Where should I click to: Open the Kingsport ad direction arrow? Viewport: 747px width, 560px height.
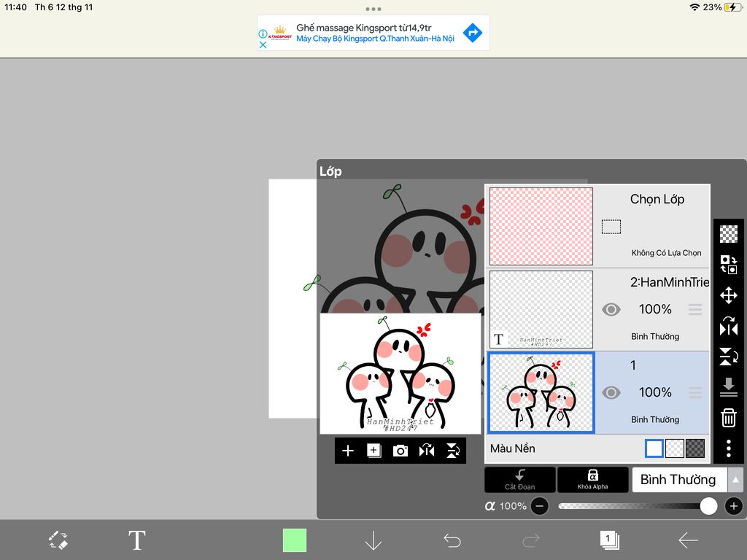pyautogui.click(x=473, y=33)
